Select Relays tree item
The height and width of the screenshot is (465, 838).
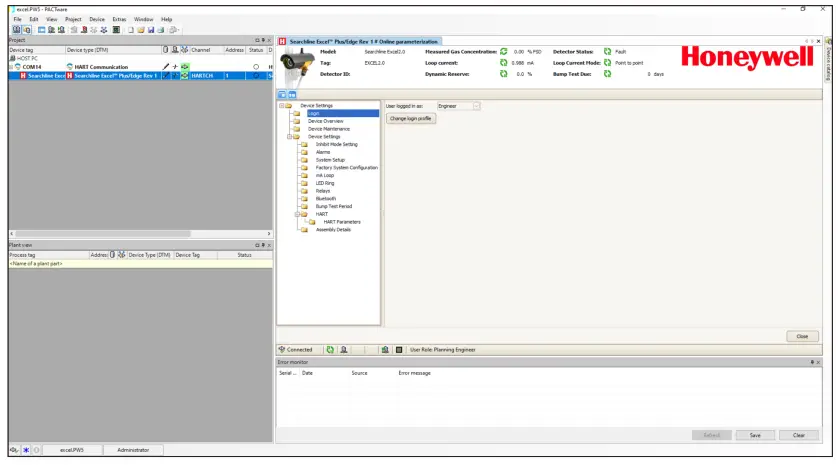[323, 191]
